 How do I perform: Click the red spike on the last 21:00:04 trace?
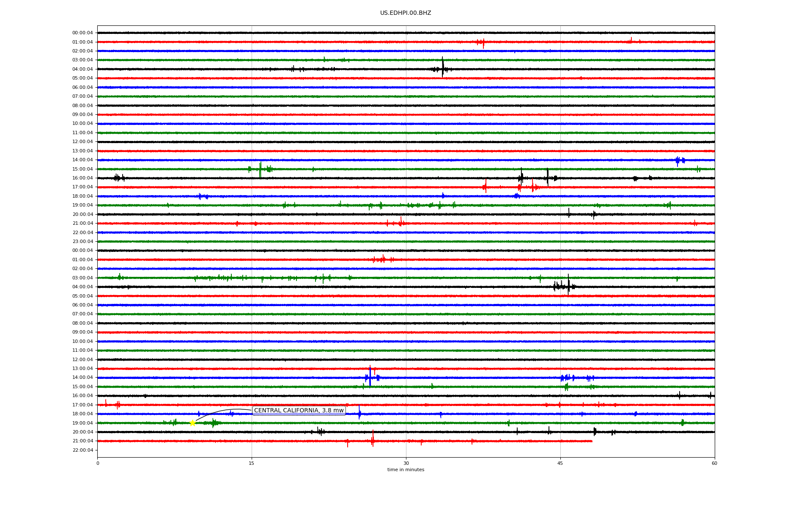pos(373,439)
